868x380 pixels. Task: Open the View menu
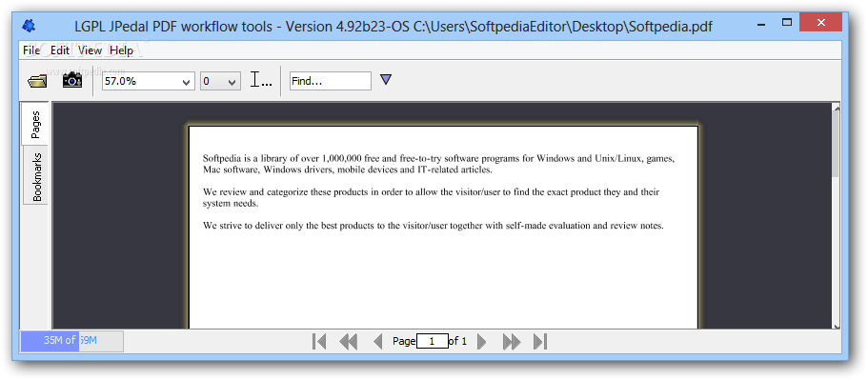point(90,50)
